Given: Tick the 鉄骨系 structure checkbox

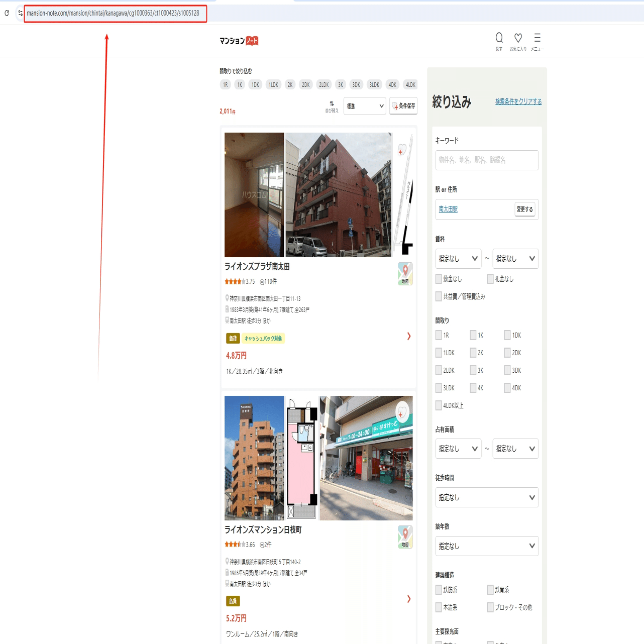Looking at the screenshot, I should [x=491, y=590].
